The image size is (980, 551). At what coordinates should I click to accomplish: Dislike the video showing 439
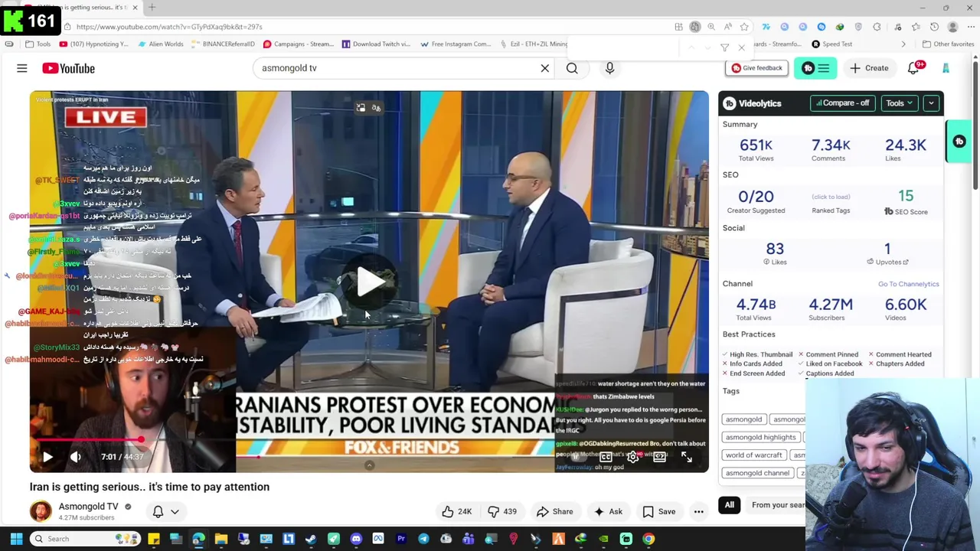click(x=503, y=511)
